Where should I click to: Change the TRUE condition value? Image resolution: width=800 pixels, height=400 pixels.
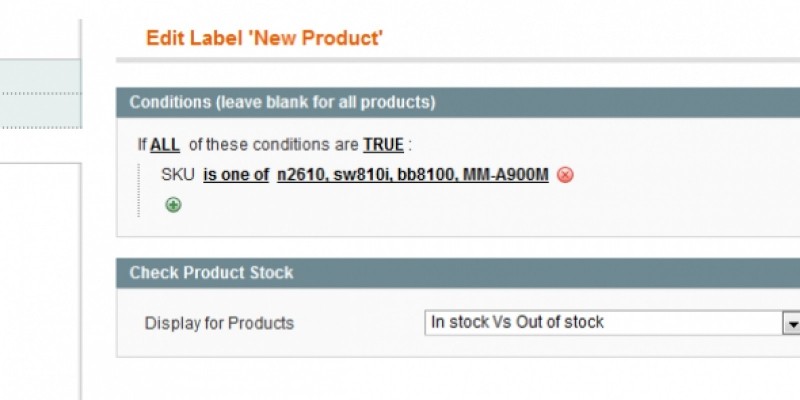pos(383,145)
